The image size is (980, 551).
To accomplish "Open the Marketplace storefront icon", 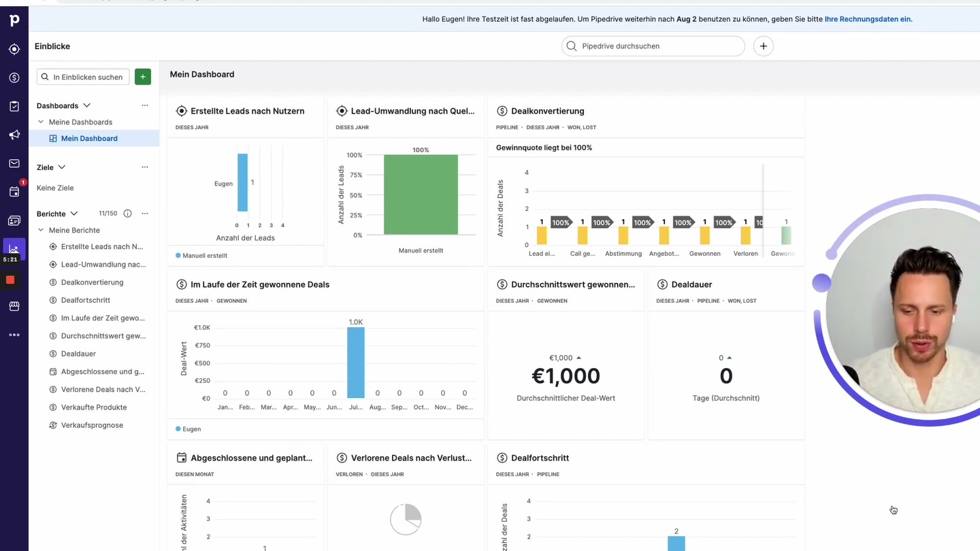I will tap(14, 306).
